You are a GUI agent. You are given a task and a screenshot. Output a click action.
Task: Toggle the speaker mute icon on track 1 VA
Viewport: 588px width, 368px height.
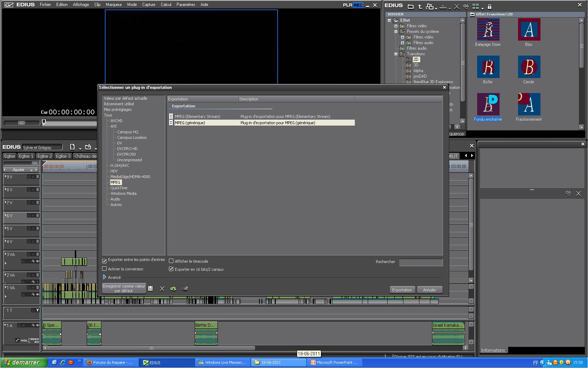click(38, 295)
